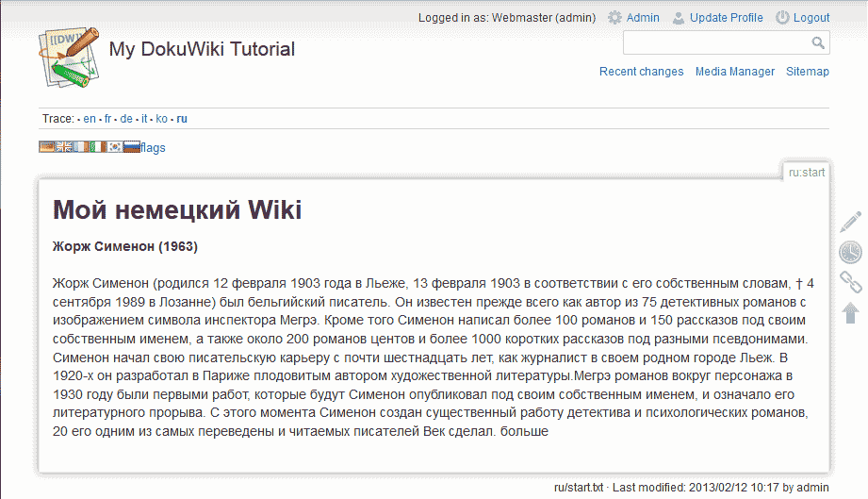The height and width of the screenshot is (499, 868).
Task: Click the 'flags' link
Action: [153, 147]
